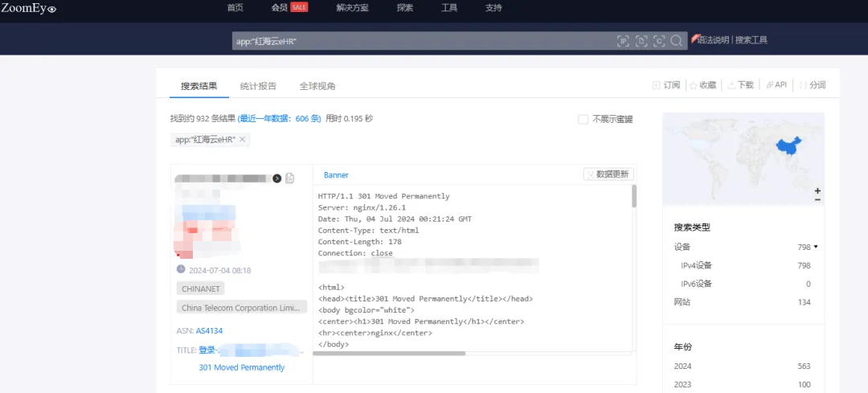
Task: Open the 搜索工具 link
Action: (751, 40)
